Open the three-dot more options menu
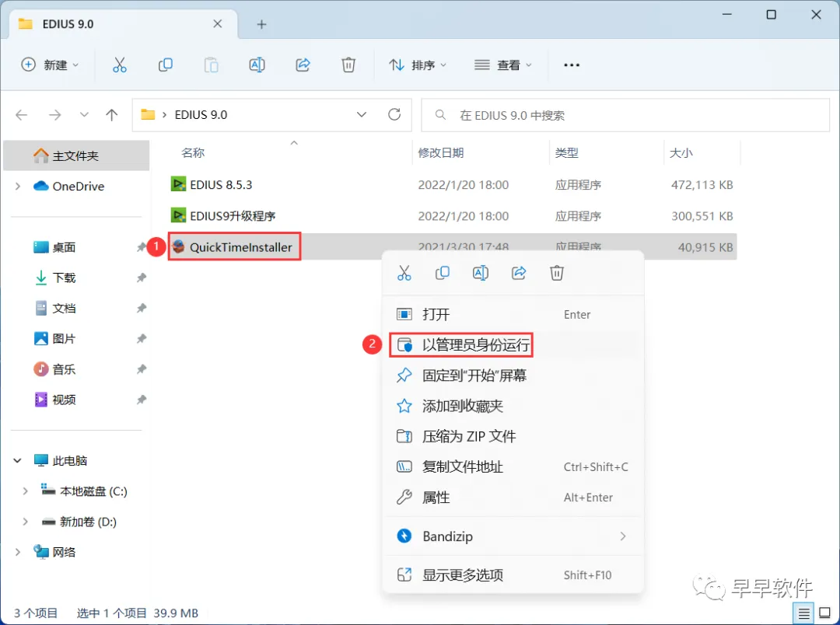This screenshot has height=625, width=840. click(x=572, y=65)
